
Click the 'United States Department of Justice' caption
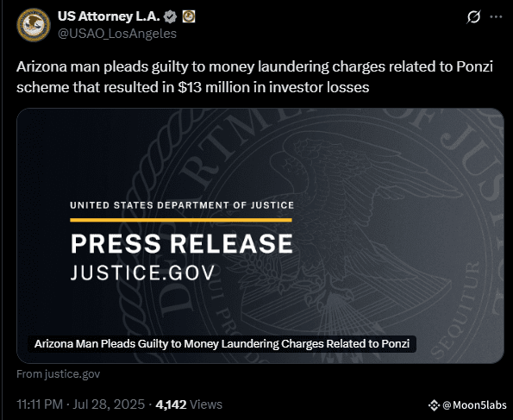pos(182,205)
